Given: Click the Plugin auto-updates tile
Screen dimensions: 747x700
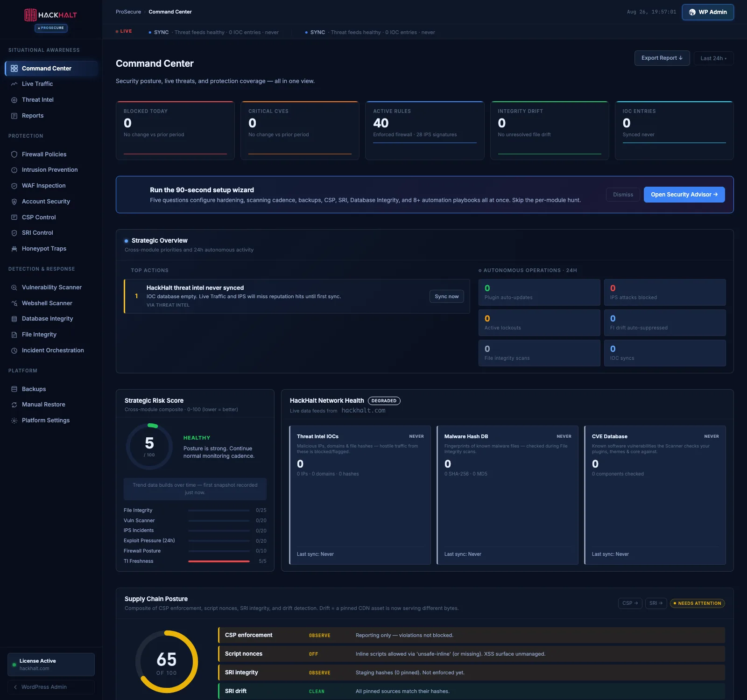Looking at the screenshot, I should [539, 292].
